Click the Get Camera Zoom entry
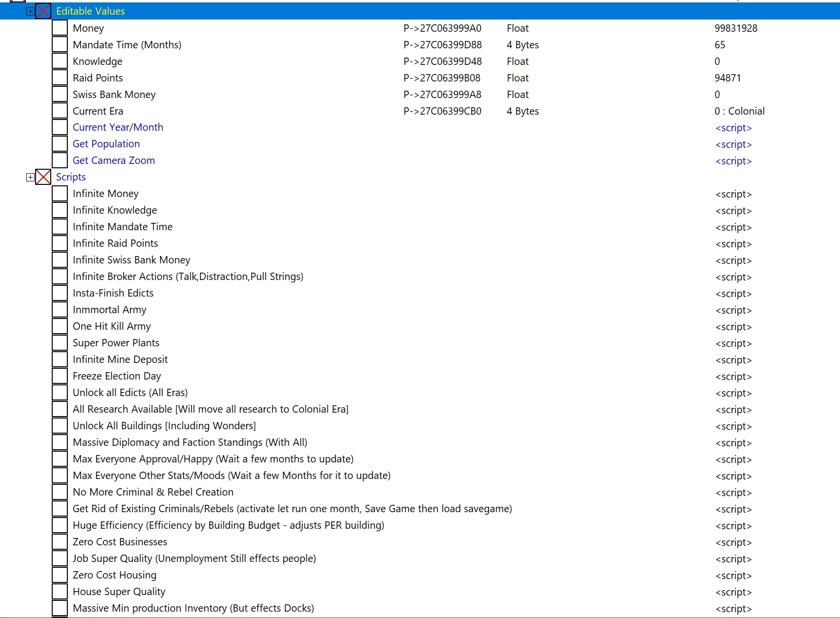Screen dimensions: 840x618 point(114,160)
